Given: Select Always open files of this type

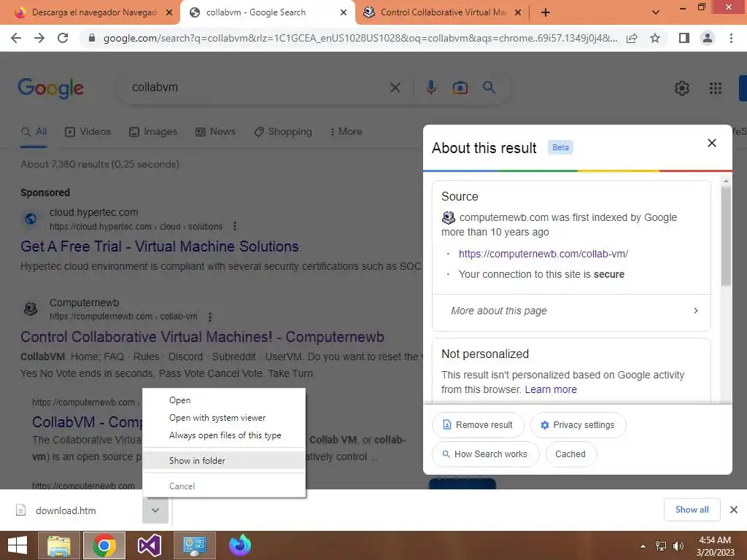Looking at the screenshot, I should [225, 435].
